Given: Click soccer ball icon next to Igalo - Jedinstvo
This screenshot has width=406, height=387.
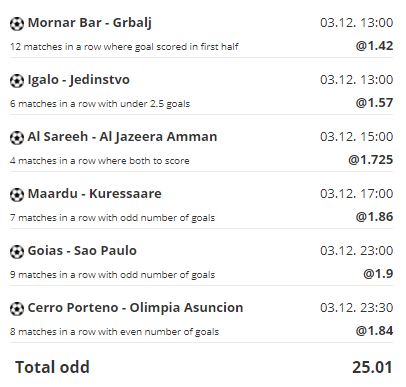Looking at the screenshot, I should tap(17, 81).
